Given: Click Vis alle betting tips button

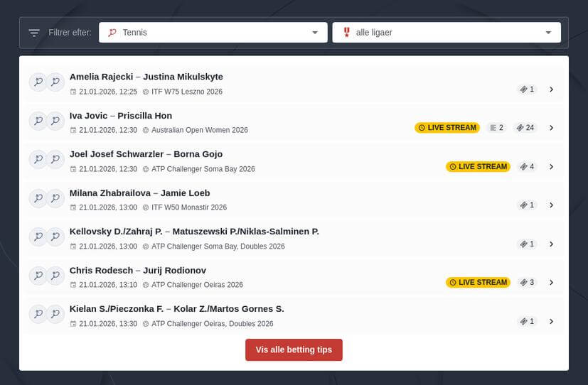Looking at the screenshot, I should [294, 349].
